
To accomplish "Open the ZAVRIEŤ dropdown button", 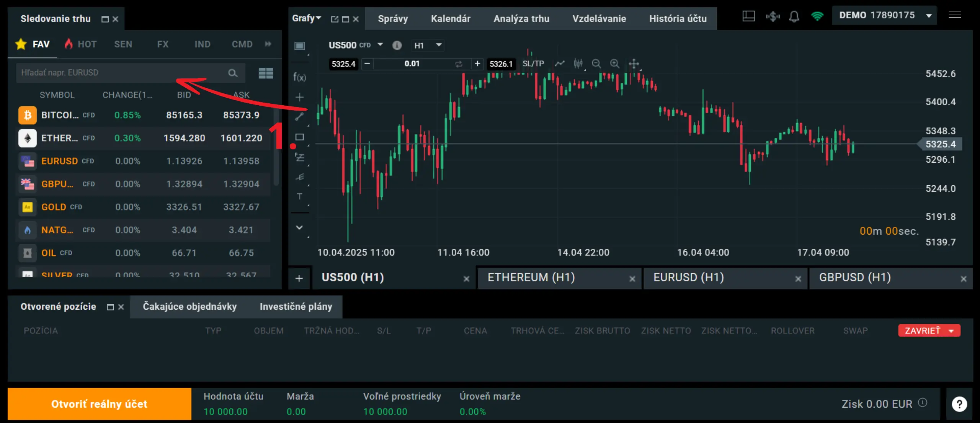I will (929, 331).
